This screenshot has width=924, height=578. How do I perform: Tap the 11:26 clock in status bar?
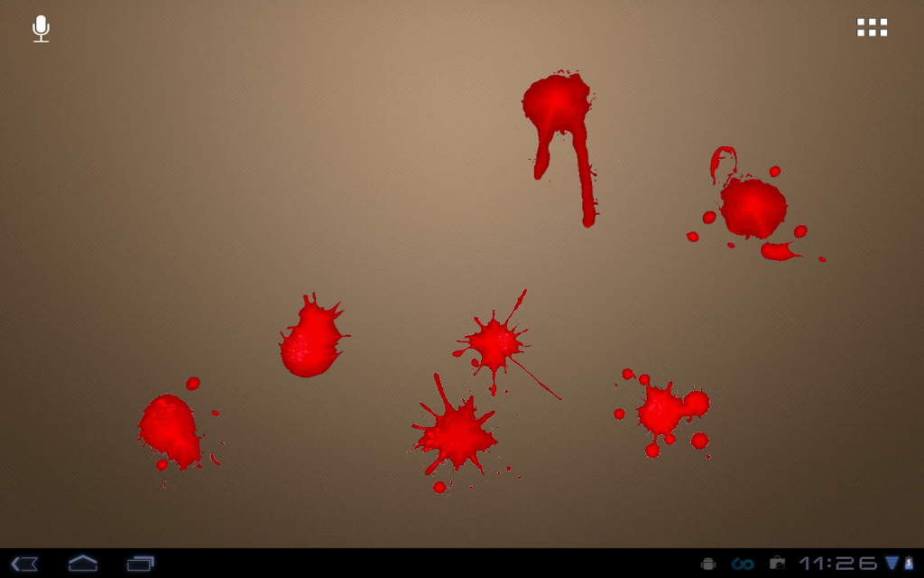pos(837,564)
